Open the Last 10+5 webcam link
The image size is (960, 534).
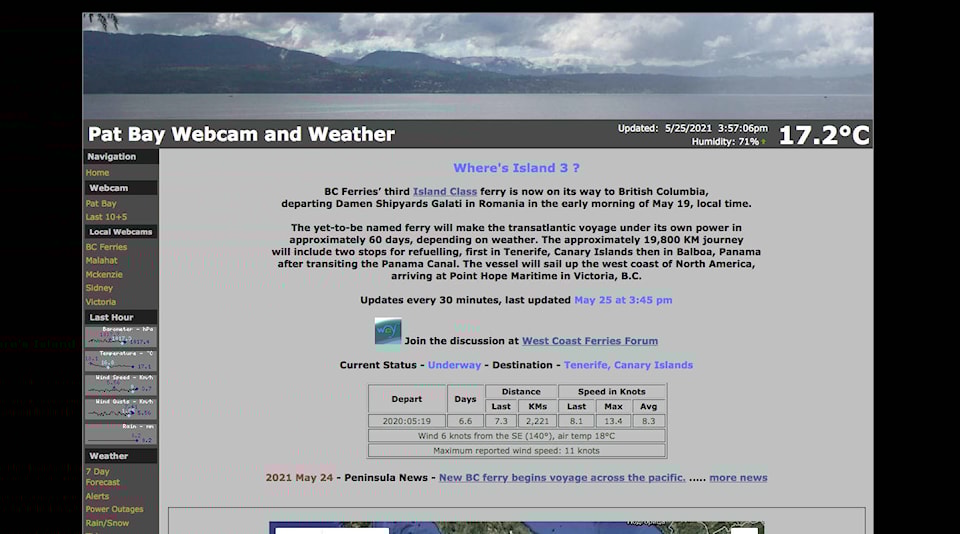pyautogui.click(x=107, y=217)
